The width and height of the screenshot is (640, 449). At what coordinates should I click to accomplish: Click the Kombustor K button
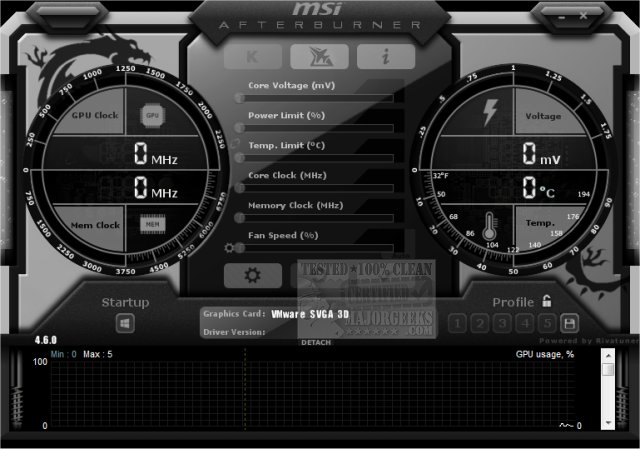(253, 56)
